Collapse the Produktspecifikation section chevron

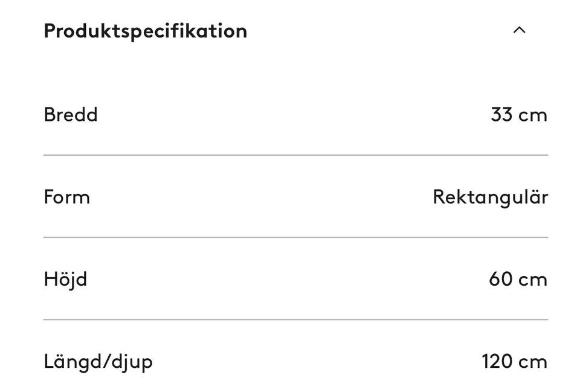tap(519, 30)
